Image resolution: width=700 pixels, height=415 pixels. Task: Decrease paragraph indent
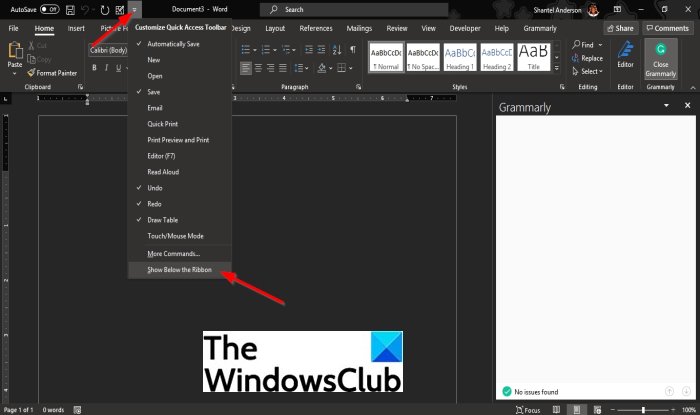tap(309, 50)
